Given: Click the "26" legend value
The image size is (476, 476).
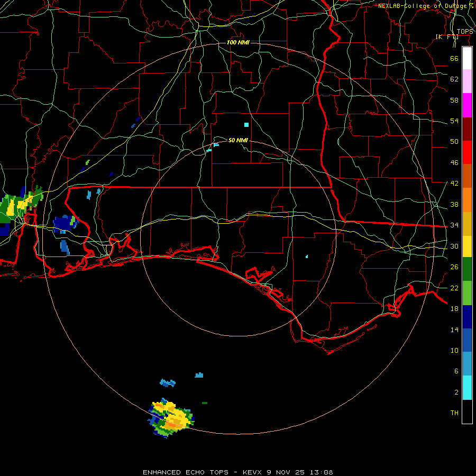Looking at the screenshot, I should pyautogui.click(x=454, y=267).
